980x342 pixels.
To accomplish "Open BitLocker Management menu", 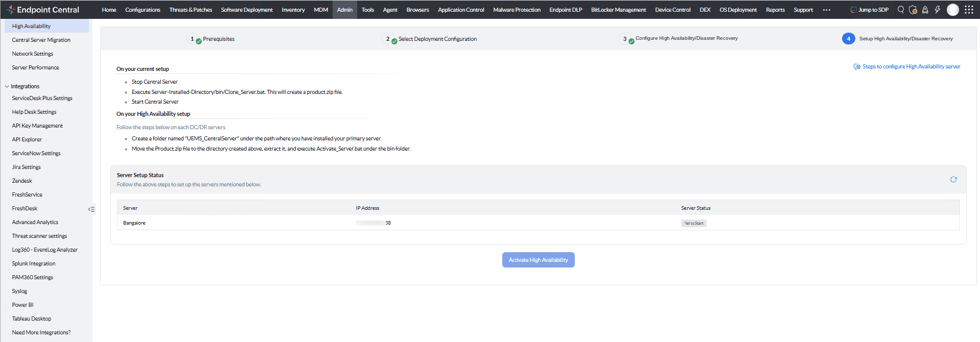I will pyautogui.click(x=619, y=10).
